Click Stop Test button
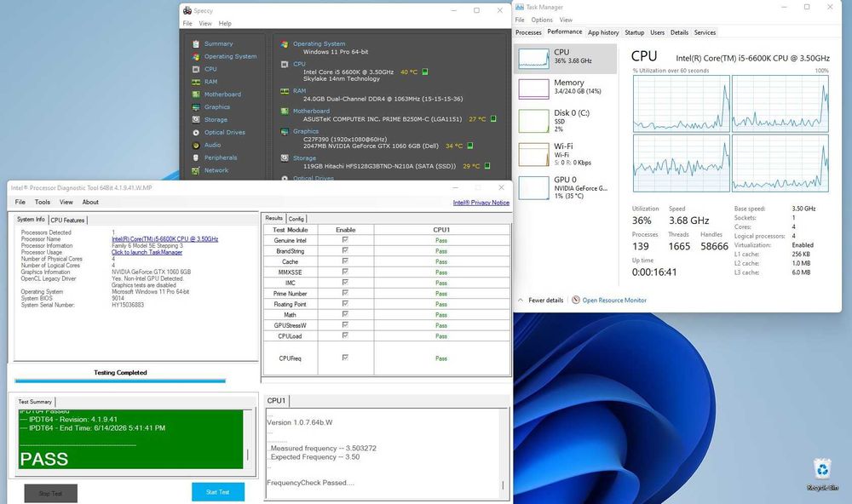Screen dimensions: 852x504 [50, 494]
